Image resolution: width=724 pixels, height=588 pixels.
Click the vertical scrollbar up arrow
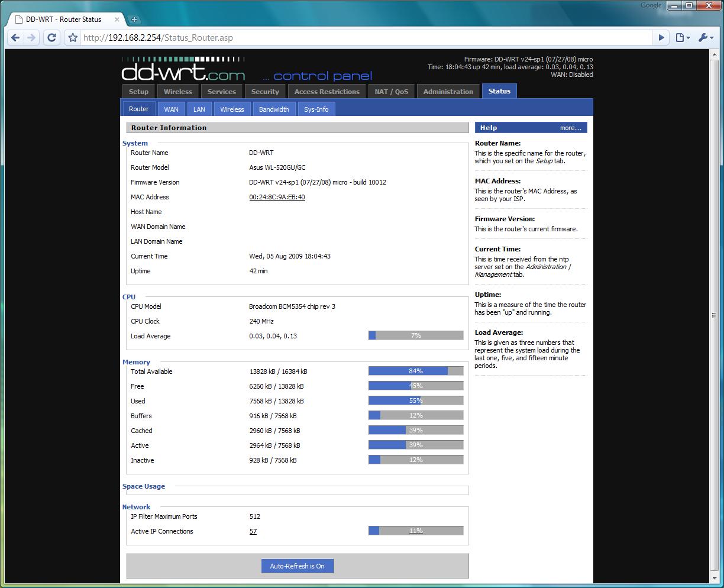[714, 54]
